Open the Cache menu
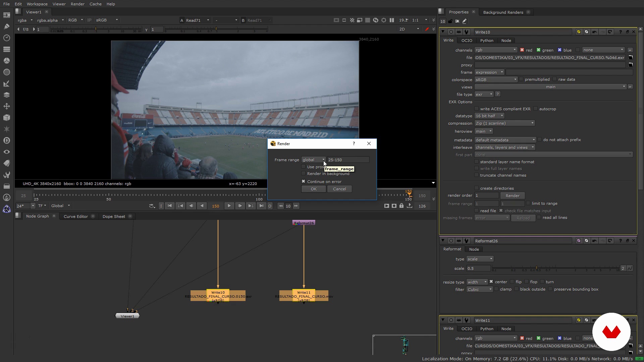 pyautogui.click(x=95, y=4)
